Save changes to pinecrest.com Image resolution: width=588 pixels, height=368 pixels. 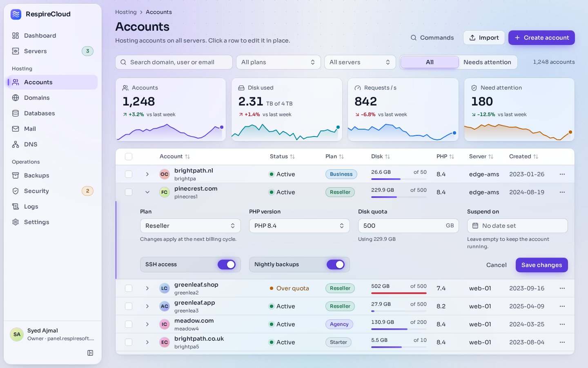pos(541,265)
